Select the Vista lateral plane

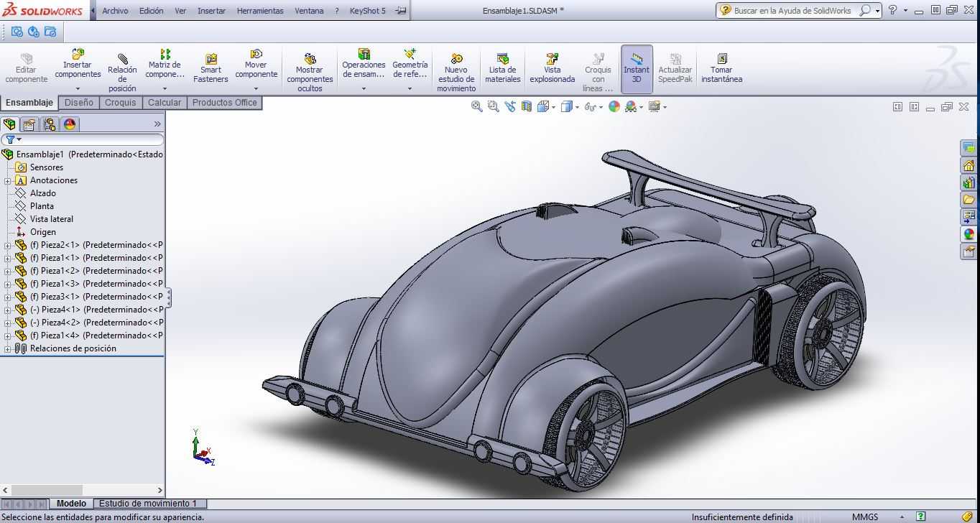44,219
